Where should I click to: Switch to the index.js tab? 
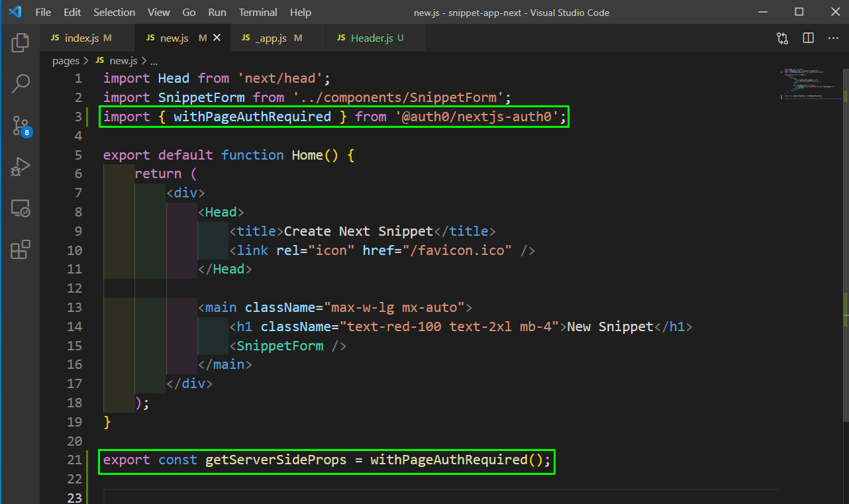pyautogui.click(x=87, y=38)
